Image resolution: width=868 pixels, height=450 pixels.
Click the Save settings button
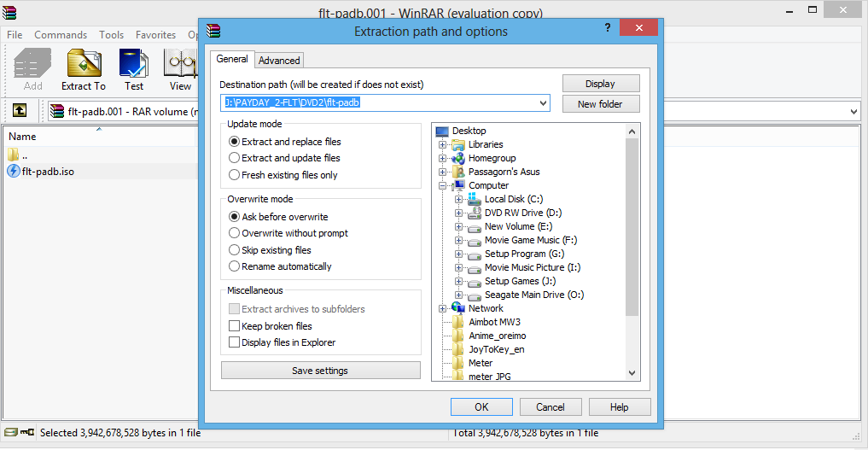321,371
